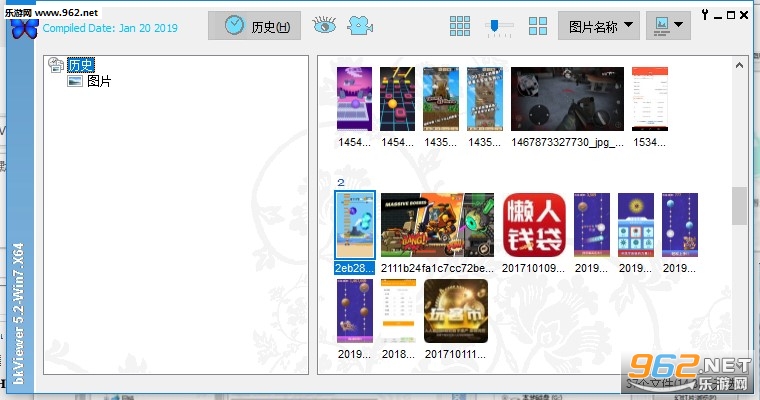Select the neon grid 1454... thumbnail

397,99
